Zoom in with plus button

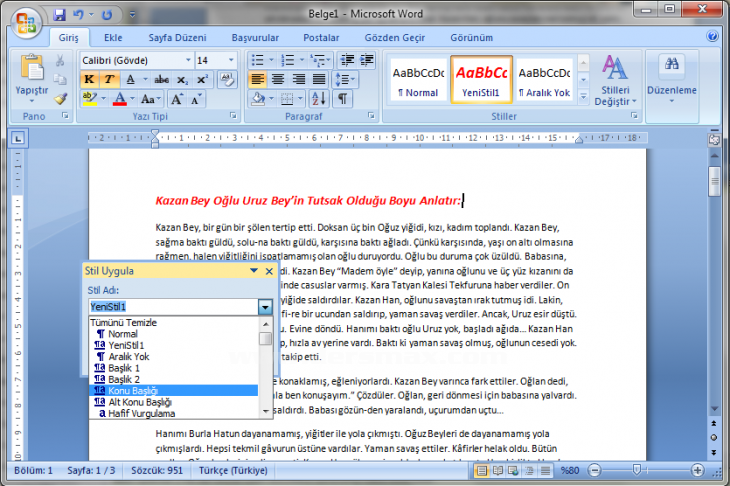click(697, 470)
